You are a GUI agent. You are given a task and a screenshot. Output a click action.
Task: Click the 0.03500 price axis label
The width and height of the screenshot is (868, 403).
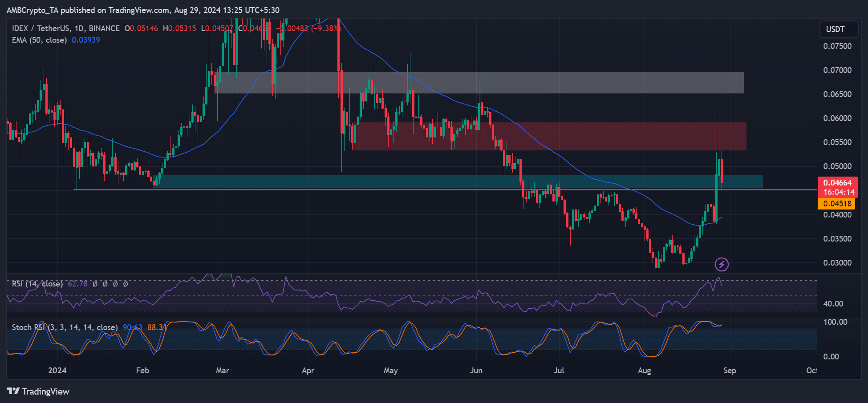[837, 239]
